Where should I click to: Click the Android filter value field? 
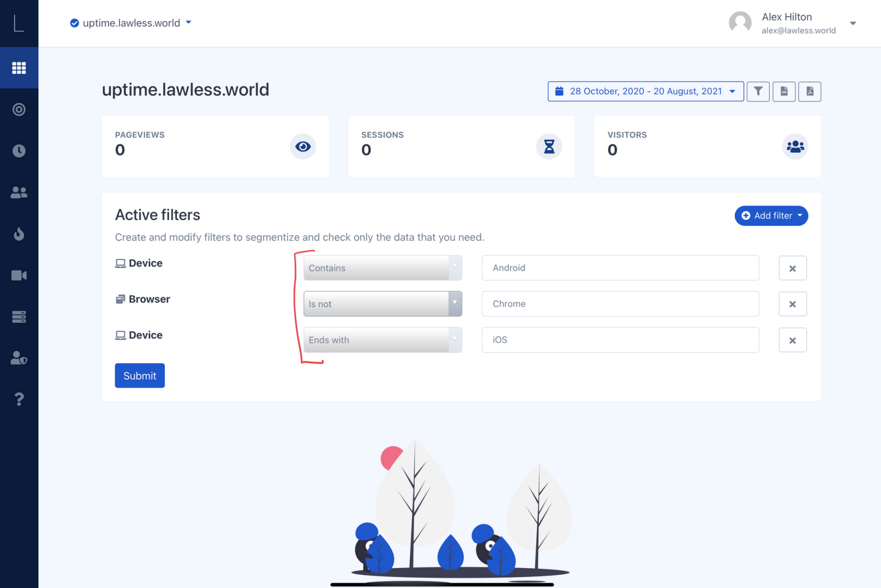click(620, 268)
